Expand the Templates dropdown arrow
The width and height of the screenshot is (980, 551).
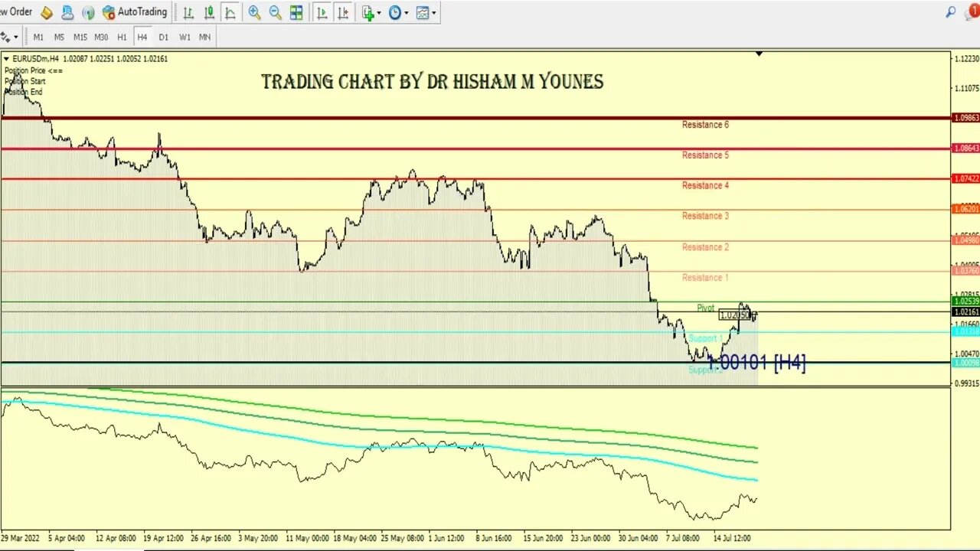tap(434, 12)
